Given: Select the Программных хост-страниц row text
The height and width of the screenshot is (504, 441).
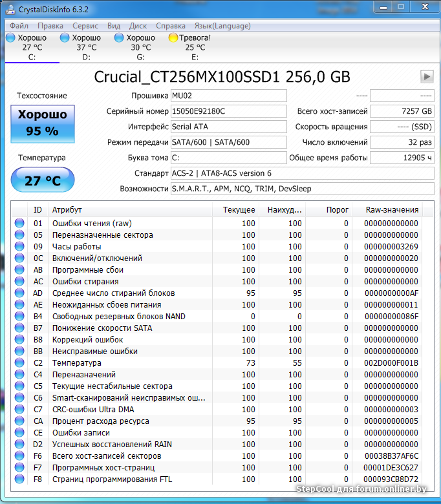Looking at the screenshot, I should point(103,467).
